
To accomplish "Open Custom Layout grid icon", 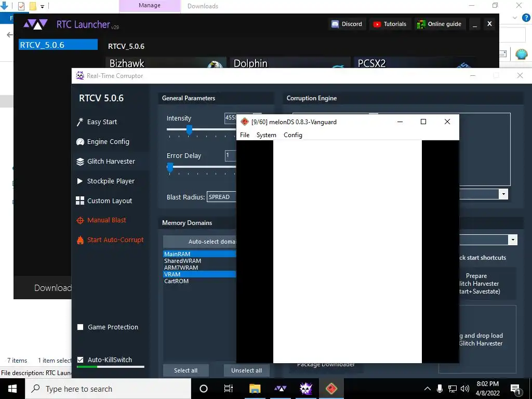I will pyautogui.click(x=80, y=201).
